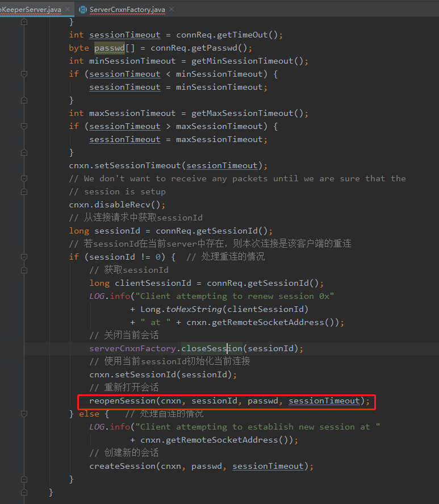The height and width of the screenshot is (504, 439).
Task: Click getMinSessionTimeout() method call
Action: point(248,61)
